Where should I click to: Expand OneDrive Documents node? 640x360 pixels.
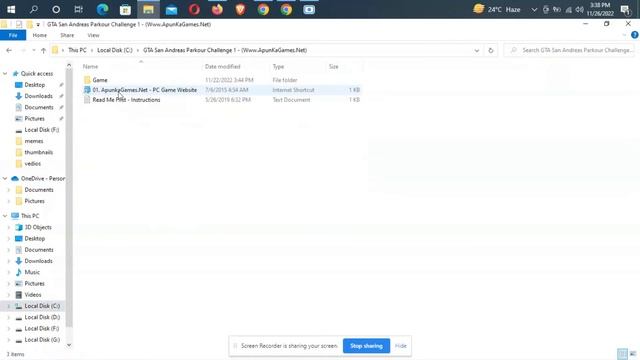(x=9, y=190)
